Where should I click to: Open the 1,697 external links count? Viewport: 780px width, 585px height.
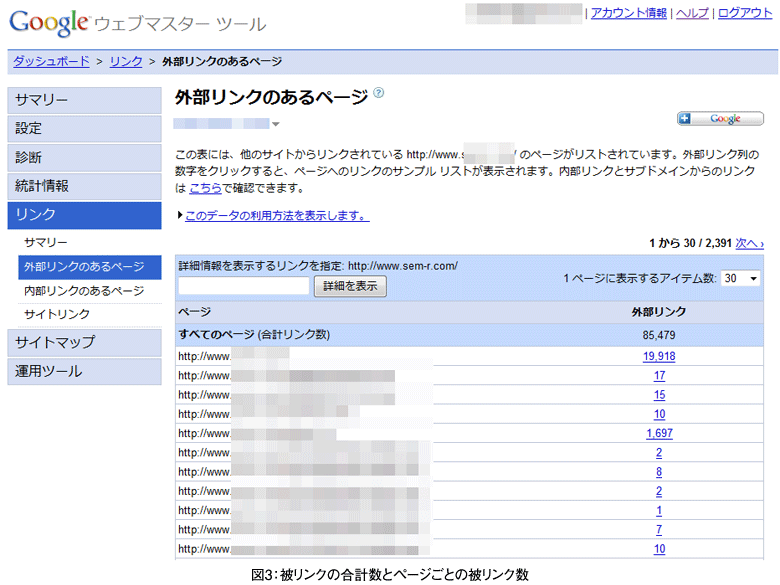click(x=659, y=433)
